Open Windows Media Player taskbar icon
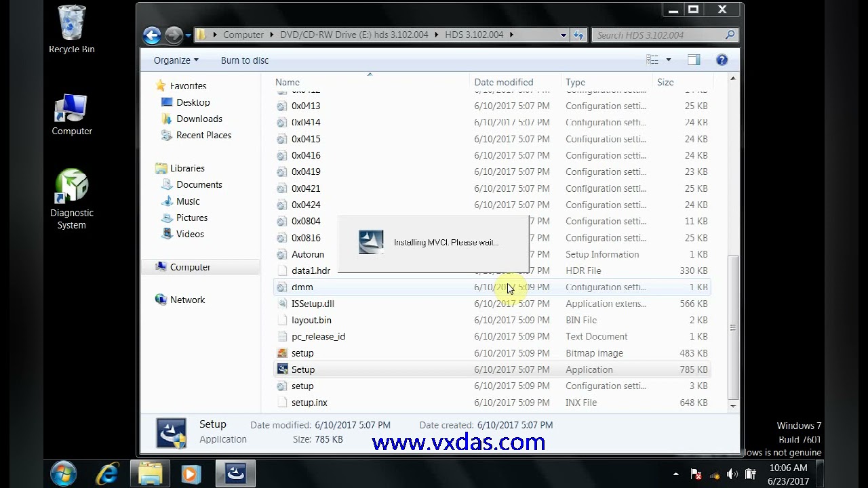The image size is (868, 488). tap(191, 473)
